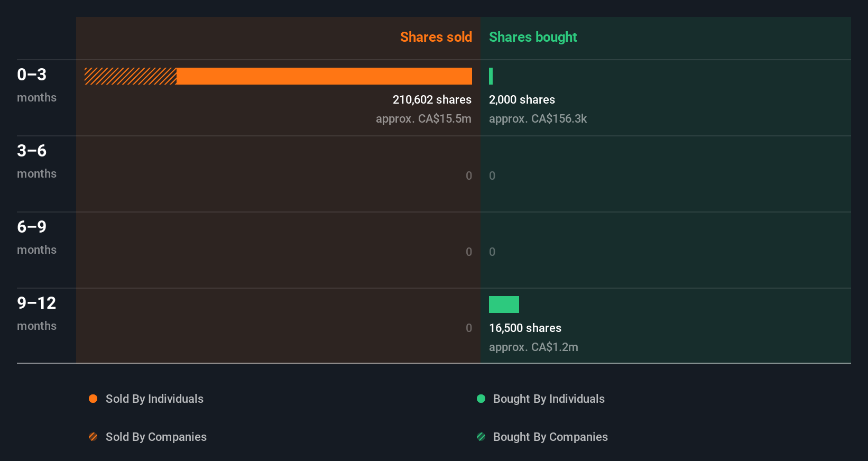
Task: Toggle the Bought By Individuals legend label
Action: point(549,399)
